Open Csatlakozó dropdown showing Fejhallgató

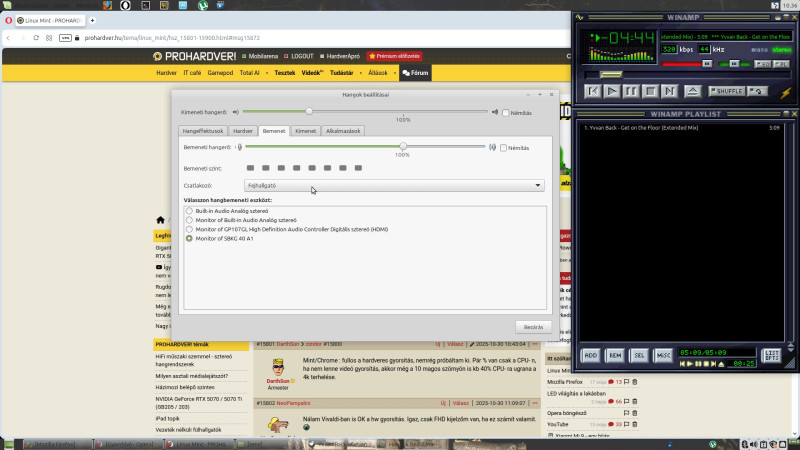(394, 186)
